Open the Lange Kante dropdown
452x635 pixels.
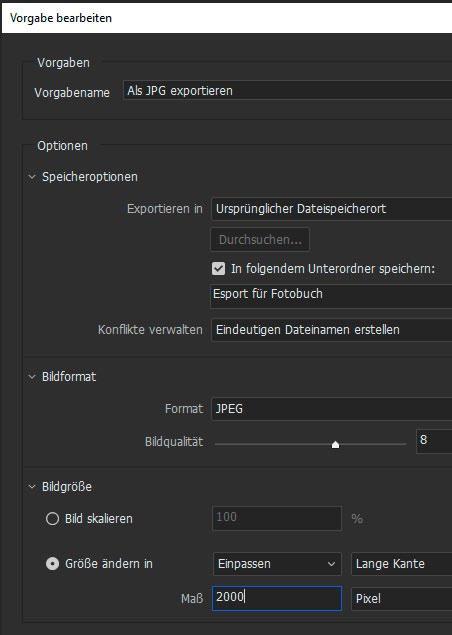(401, 564)
